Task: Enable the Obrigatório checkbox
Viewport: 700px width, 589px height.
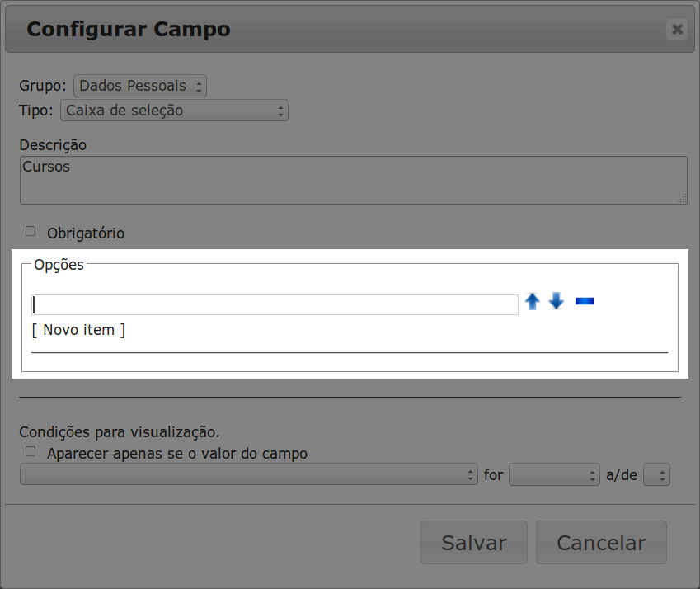Action: (31, 232)
